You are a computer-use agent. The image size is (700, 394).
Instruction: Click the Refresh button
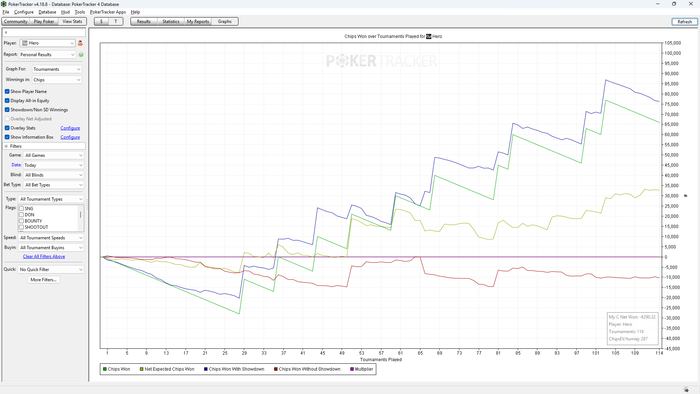click(684, 21)
